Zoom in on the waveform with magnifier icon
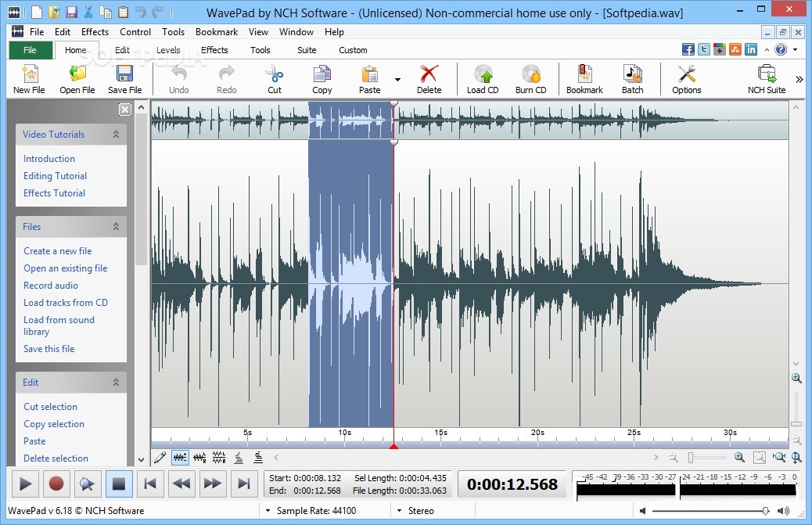This screenshot has height=525, width=812. tap(738, 458)
